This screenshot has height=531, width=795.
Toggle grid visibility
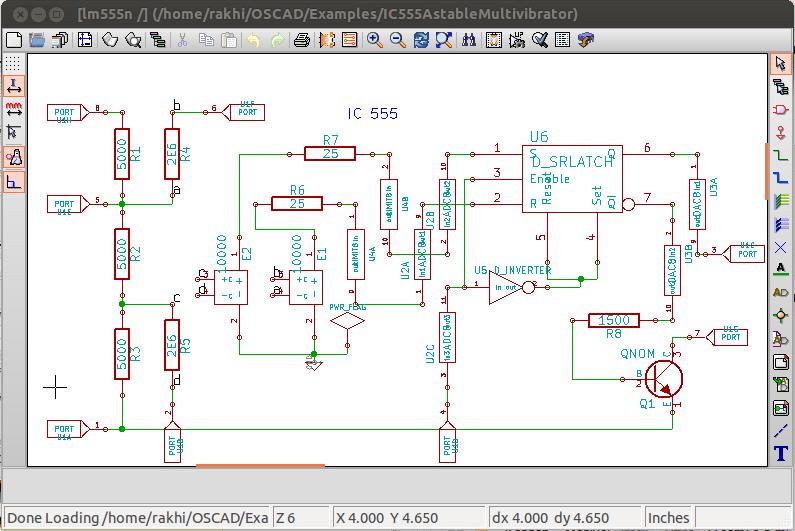pos(13,63)
